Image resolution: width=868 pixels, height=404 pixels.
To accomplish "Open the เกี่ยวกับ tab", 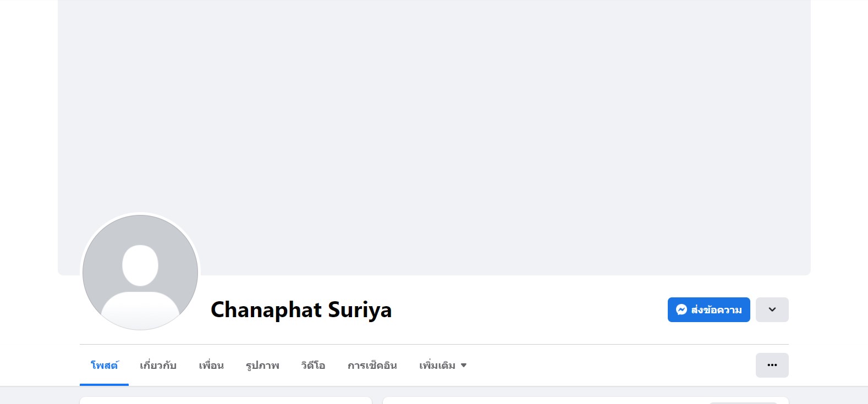I will click(158, 366).
